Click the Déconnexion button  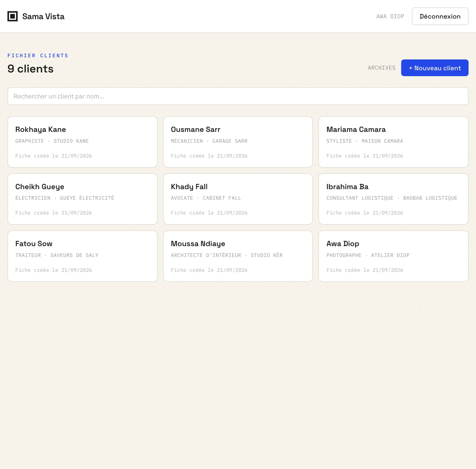pos(440,16)
